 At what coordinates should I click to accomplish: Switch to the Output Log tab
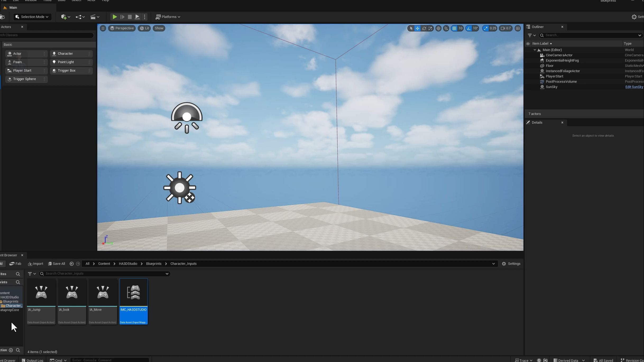[33, 360]
